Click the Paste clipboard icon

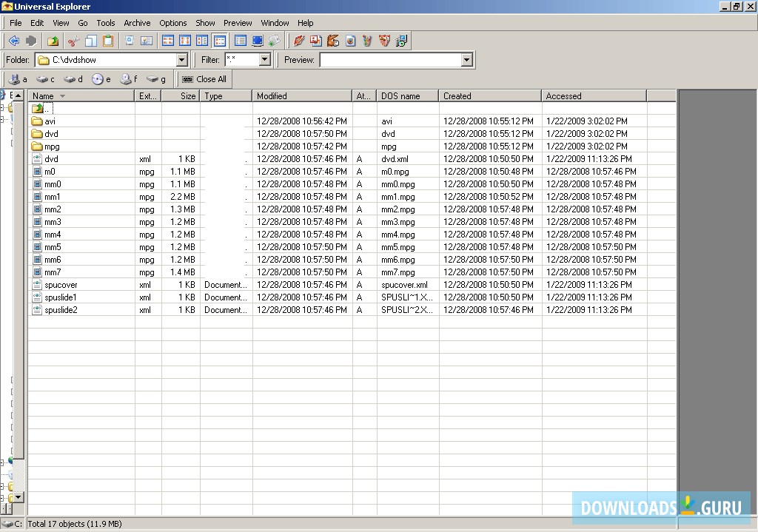[108, 41]
